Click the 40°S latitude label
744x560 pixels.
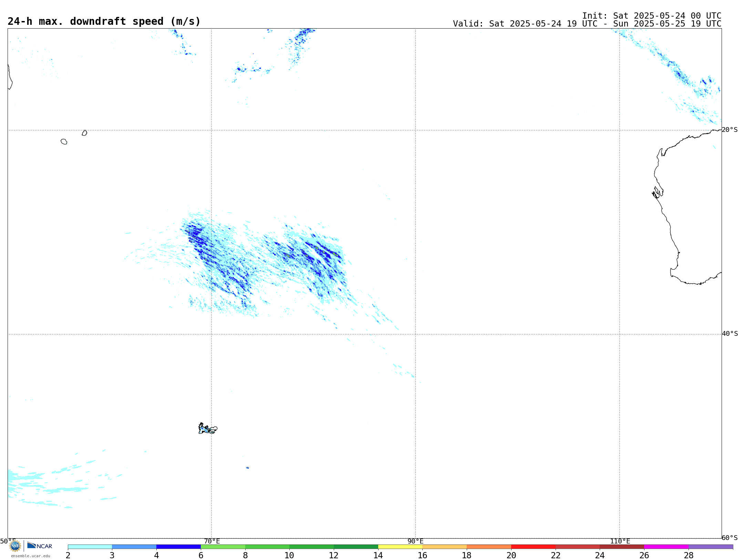point(730,334)
